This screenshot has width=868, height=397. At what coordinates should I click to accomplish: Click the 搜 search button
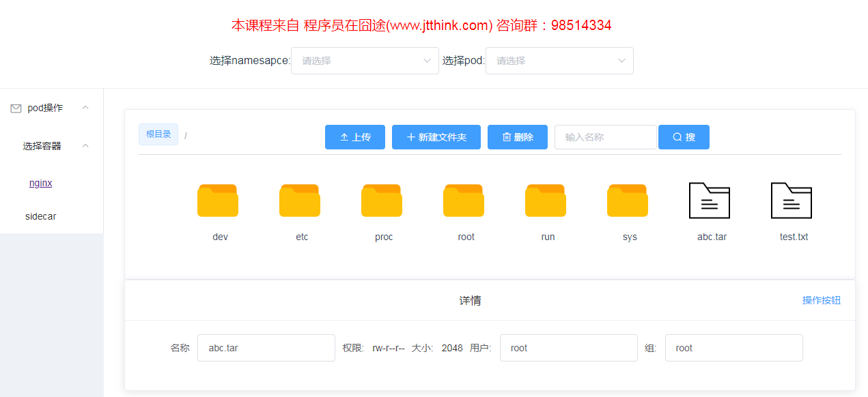684,137
